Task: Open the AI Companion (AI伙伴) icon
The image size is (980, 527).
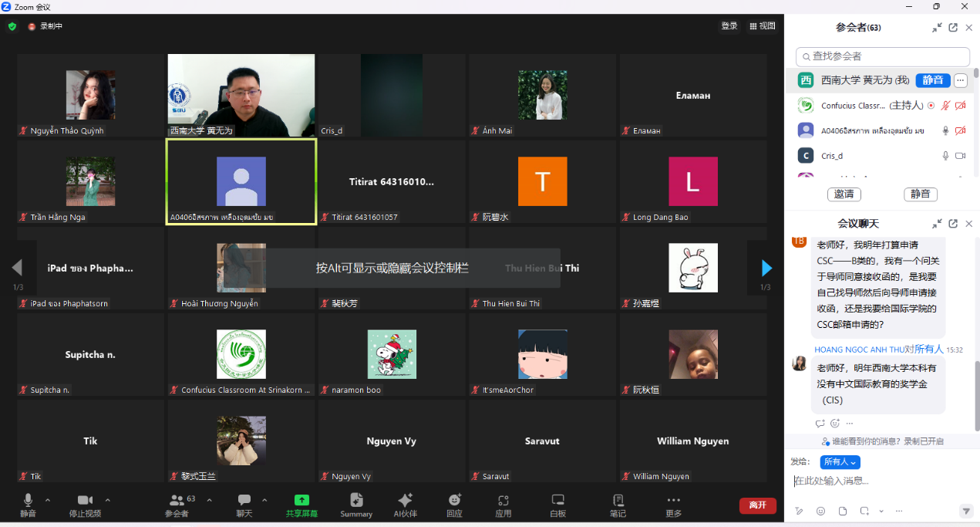Action: coord(406,501)
